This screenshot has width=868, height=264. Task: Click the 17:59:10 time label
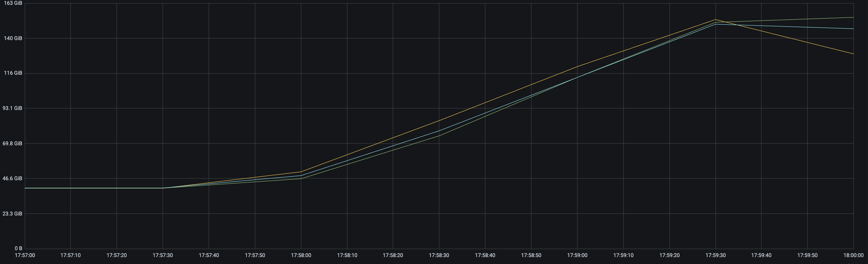coord(623,255)
